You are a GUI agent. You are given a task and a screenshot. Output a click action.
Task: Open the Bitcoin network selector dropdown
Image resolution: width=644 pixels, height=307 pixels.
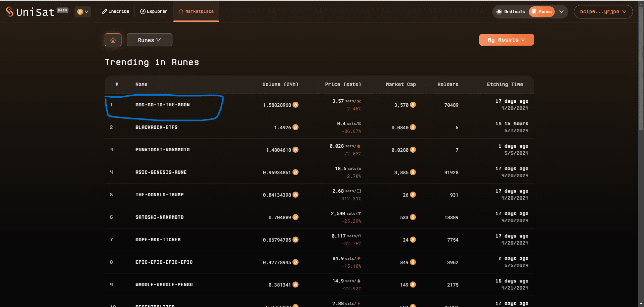83,12
